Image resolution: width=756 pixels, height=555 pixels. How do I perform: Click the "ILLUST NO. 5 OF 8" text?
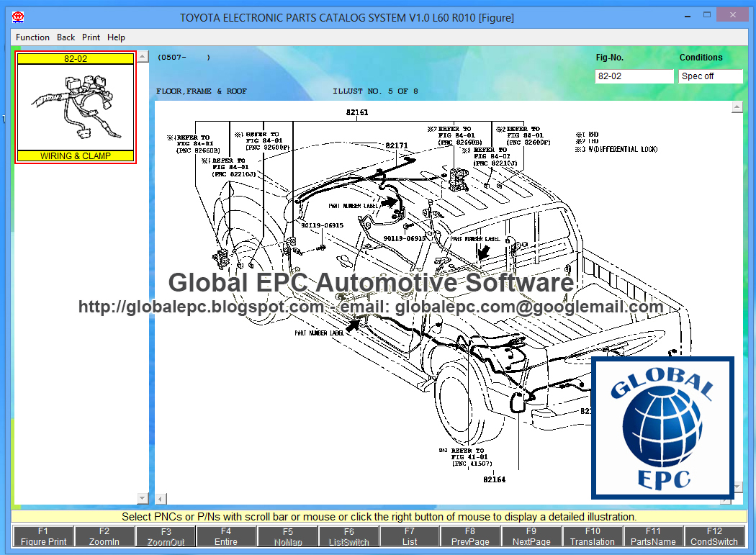pos(375,91)
